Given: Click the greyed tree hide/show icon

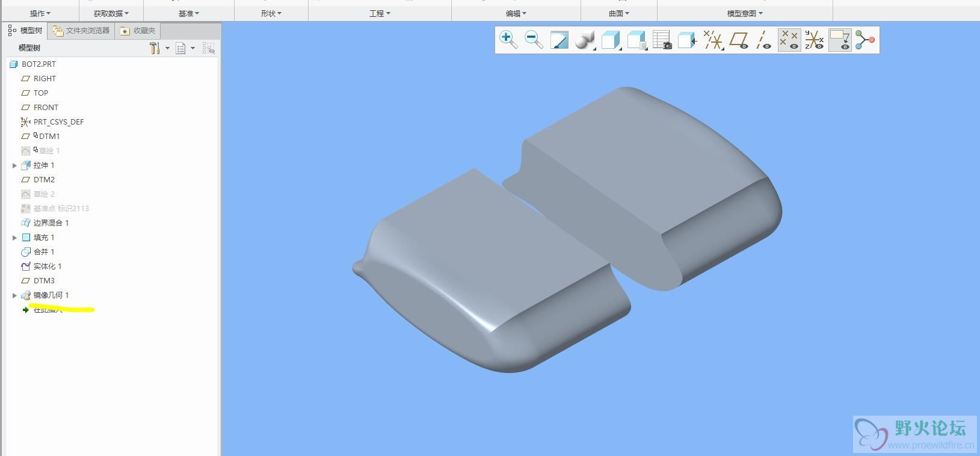Looking at the screenshot, I should click(x=208, y=48).
